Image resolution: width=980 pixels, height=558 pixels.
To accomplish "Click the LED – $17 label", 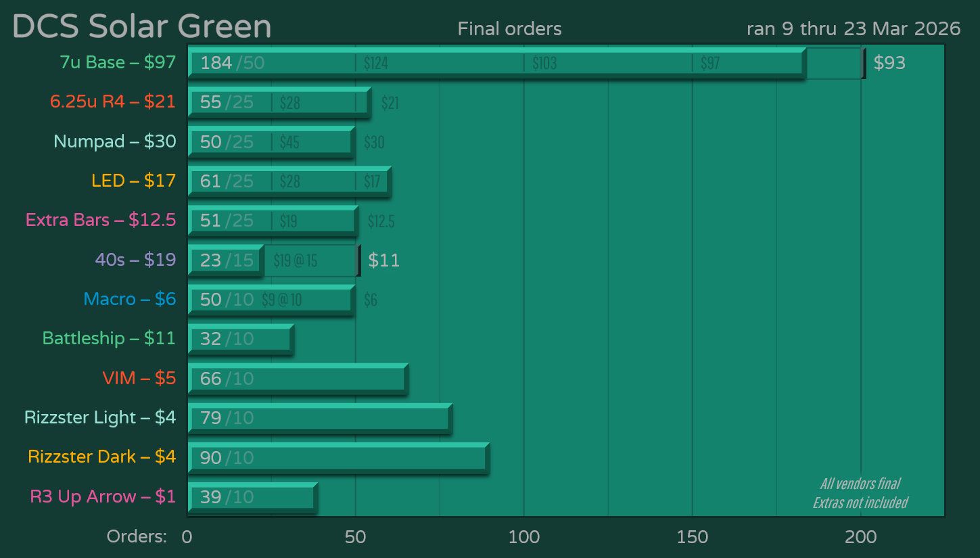I will pyautogui.click(x=133, y=181).
